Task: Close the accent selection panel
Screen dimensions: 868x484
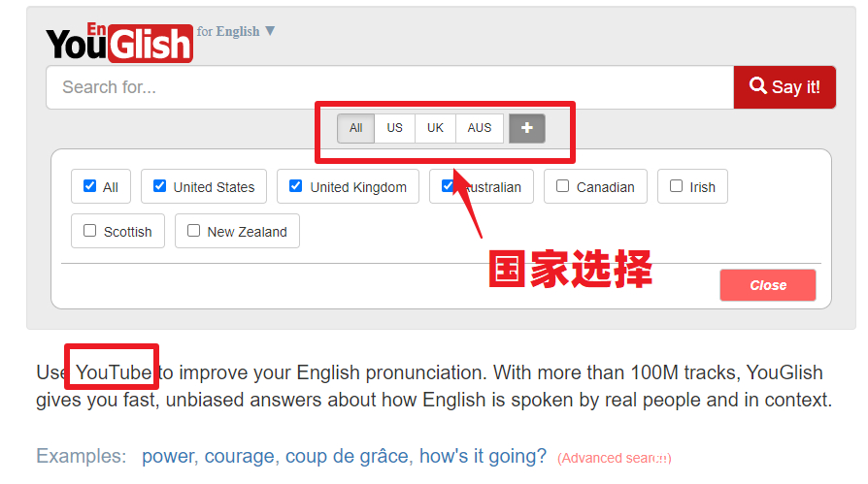Action: [768, 285]
